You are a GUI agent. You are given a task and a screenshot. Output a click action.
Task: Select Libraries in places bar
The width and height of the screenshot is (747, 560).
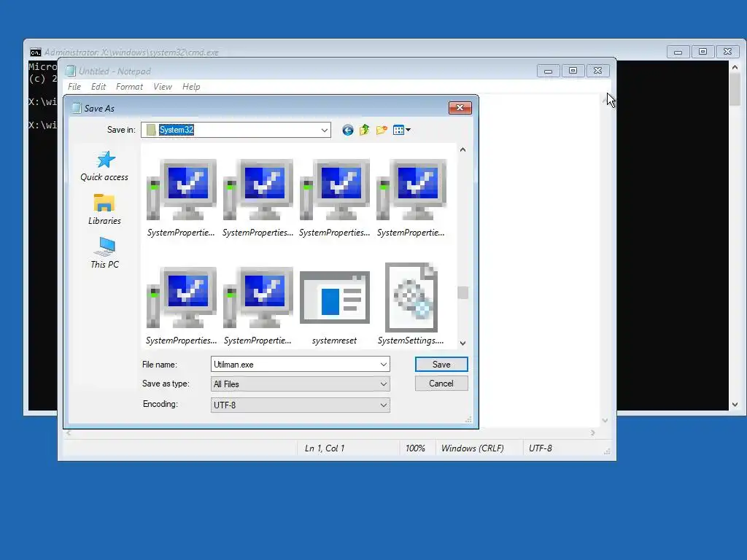[104, 209]
